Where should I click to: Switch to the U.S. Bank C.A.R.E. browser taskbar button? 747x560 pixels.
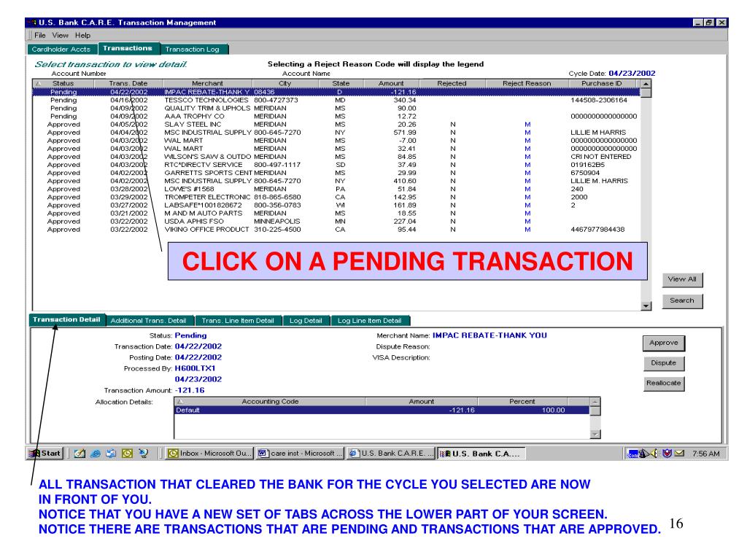click(x=391, y=454)
